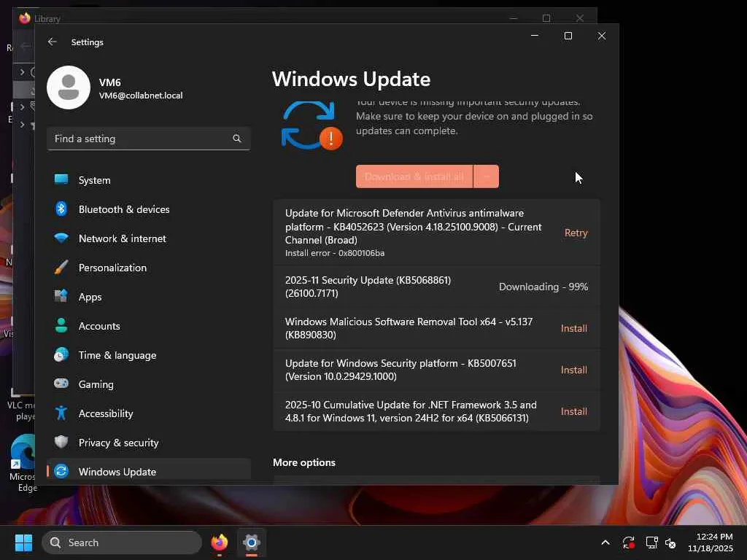The width and height of the screenshot is (747, 560).
Task: Select System in the settings menu
Action: pos(149,180)
